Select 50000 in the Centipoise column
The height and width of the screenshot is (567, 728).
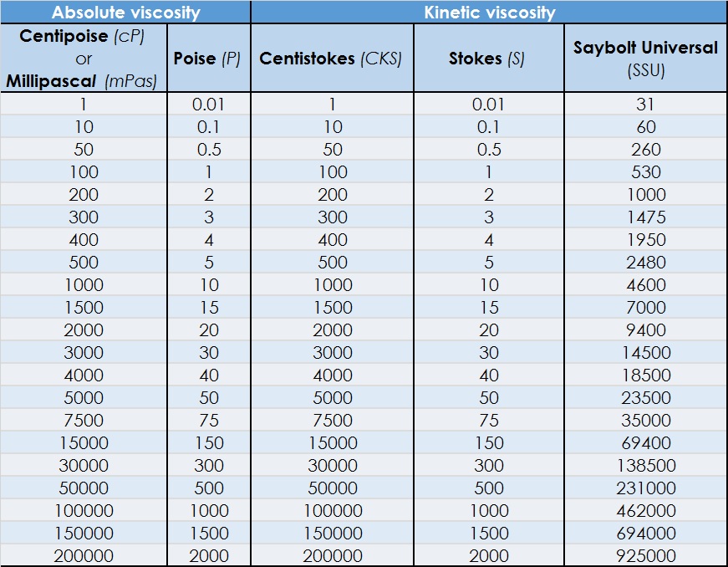click(84, 488)
